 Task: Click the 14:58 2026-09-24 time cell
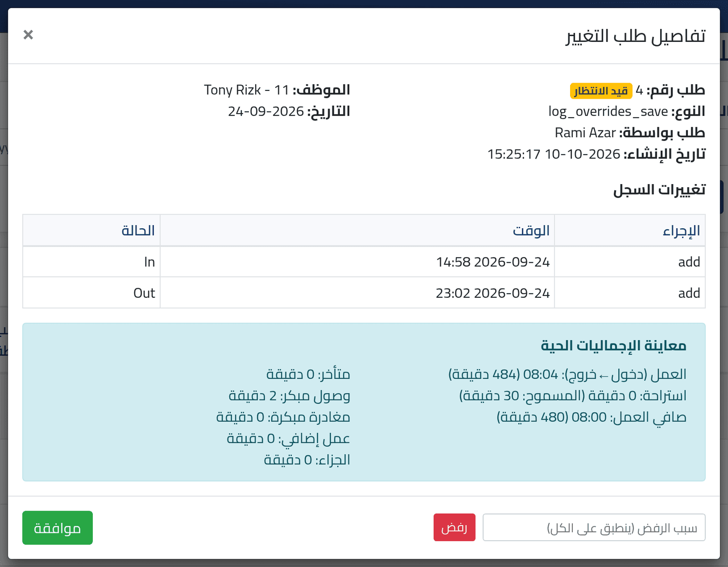[x=357, y=262]
